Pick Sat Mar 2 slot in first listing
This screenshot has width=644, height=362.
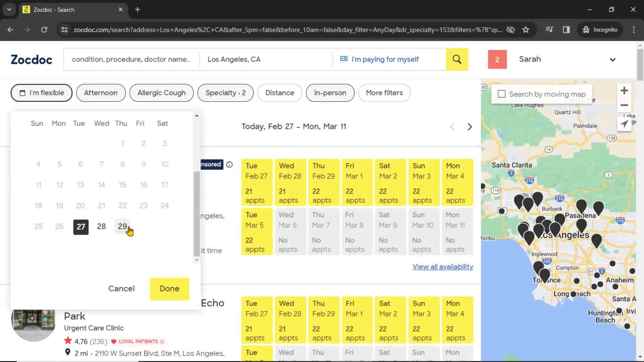[x=390, y=183]
